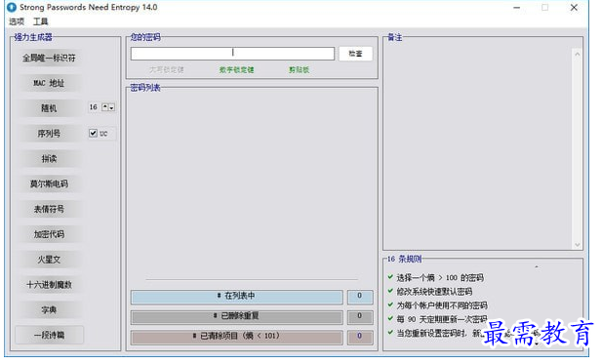Decrease the random length stepper value

click(111, 107)
